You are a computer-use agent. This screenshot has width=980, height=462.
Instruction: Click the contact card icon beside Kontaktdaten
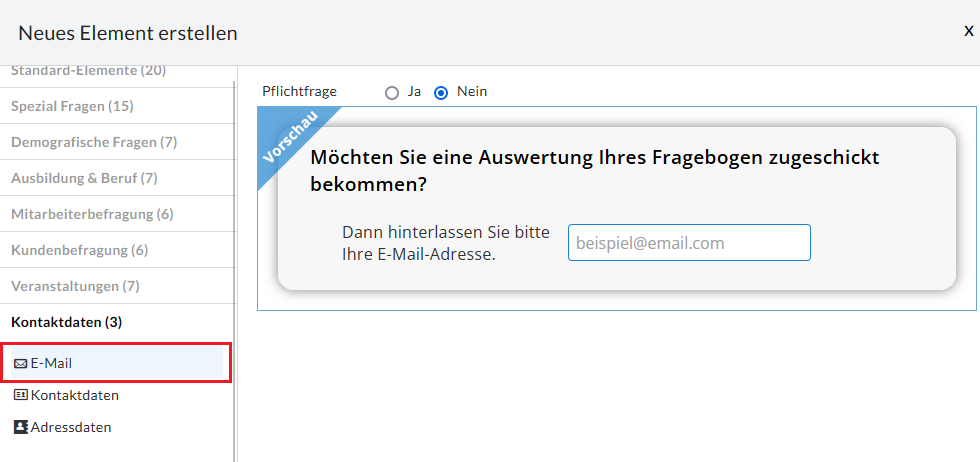click(x=20, y=395)
